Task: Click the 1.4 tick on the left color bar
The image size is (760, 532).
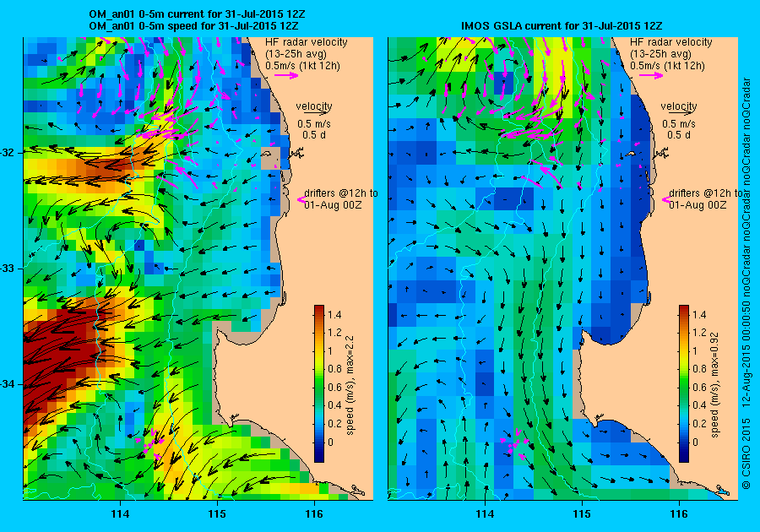Action: click(x=334, y=315)
